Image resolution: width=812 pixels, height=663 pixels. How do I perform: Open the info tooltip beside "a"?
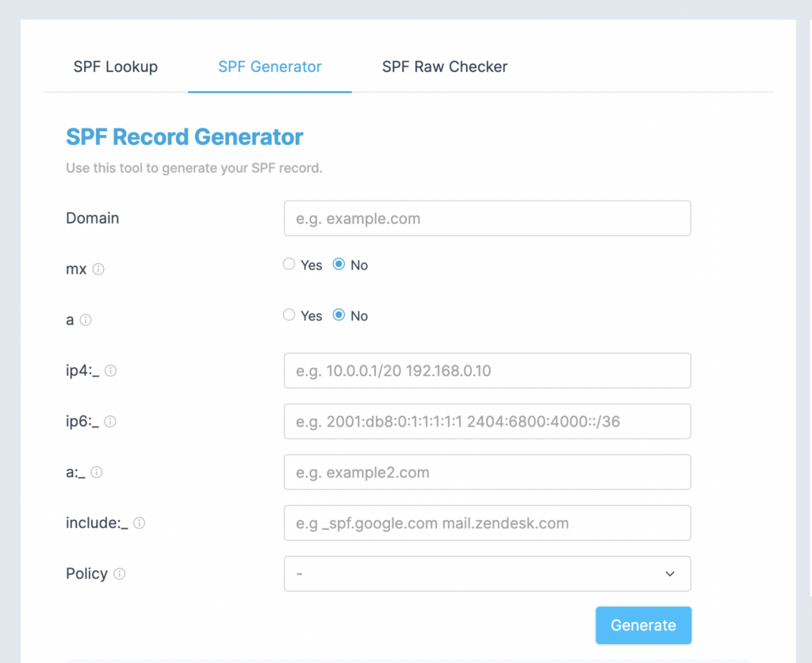[x=84, y=320]
